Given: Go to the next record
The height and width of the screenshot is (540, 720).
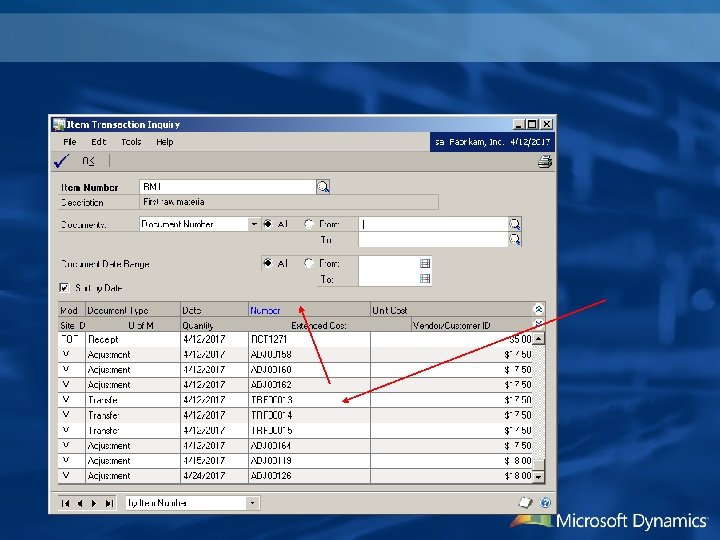Looking at the screenshot, I should [94, 503].
